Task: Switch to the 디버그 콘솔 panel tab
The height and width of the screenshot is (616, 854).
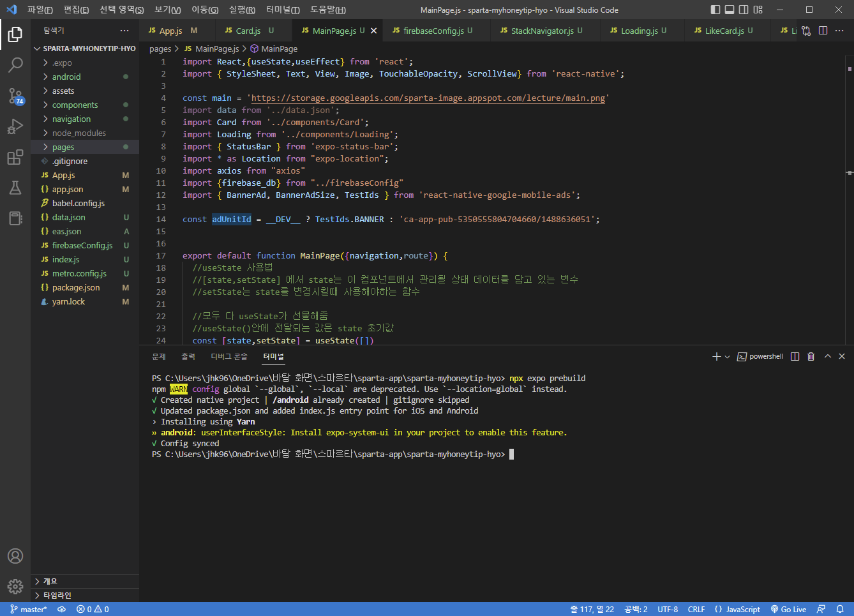Action: pos(229,357)
